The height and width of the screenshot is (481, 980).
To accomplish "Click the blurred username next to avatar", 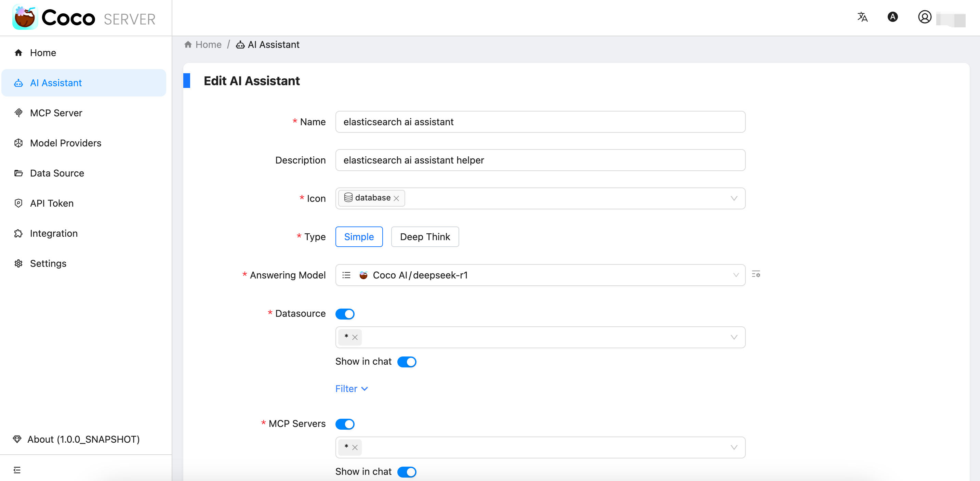I will pyautogui.click(x=951, y=19).
